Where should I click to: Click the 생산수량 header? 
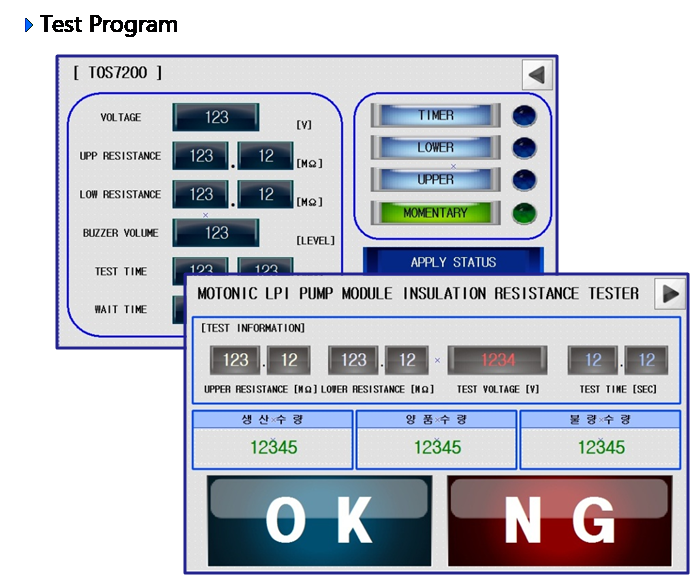tap(272, 419)
